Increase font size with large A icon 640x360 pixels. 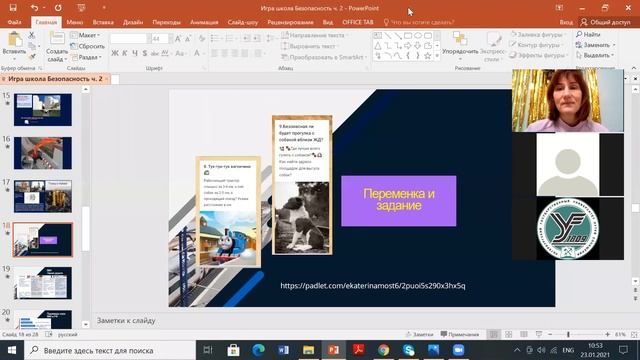coord(178,39)
